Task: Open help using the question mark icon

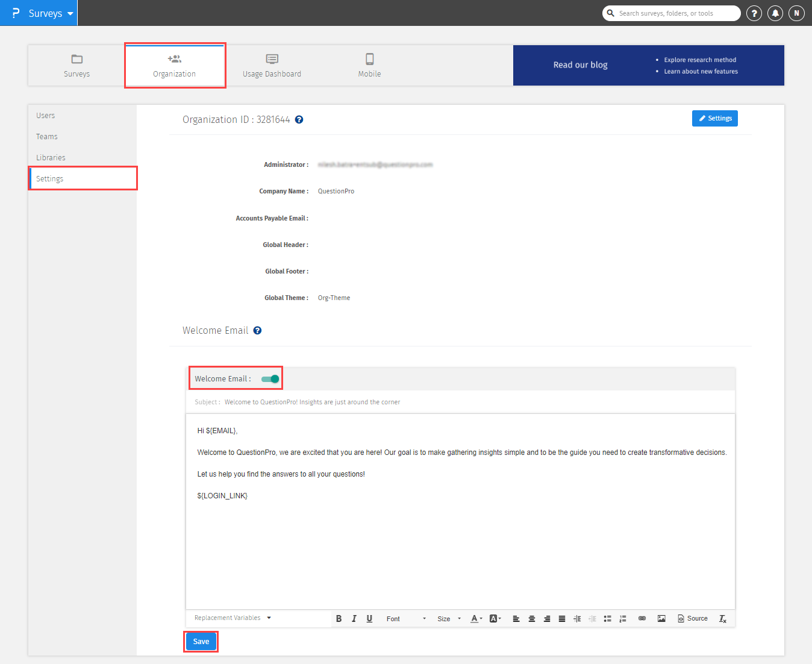Action: tap(754, 13)
